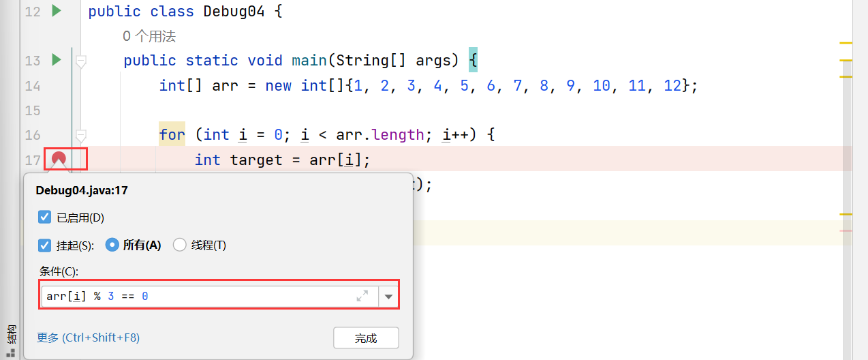This screenshot has width=868, height=360.
Task: Collapse for-loop fold marker on line 16
Action: (x=80, y=135)
